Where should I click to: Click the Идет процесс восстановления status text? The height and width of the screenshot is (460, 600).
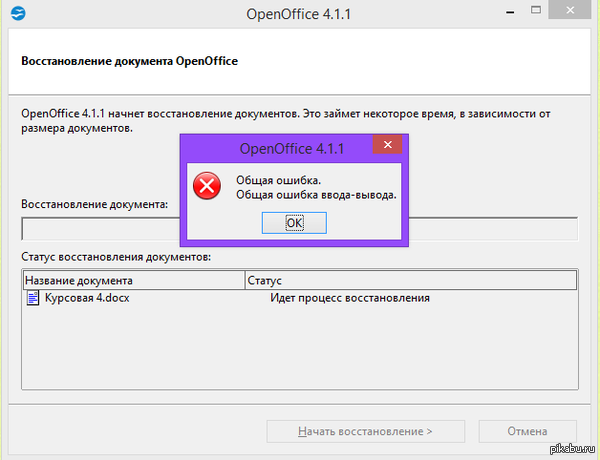[350, 298]
